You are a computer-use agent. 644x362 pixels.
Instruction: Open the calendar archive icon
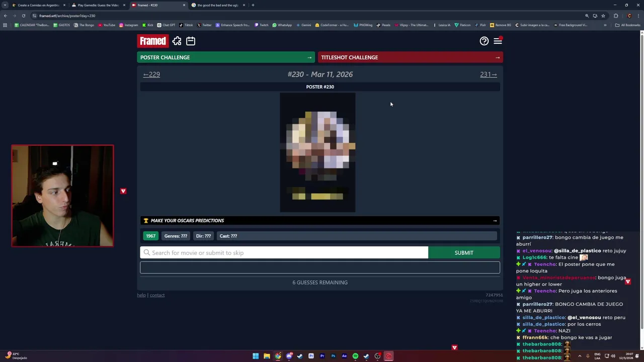(x=191, y=41)
